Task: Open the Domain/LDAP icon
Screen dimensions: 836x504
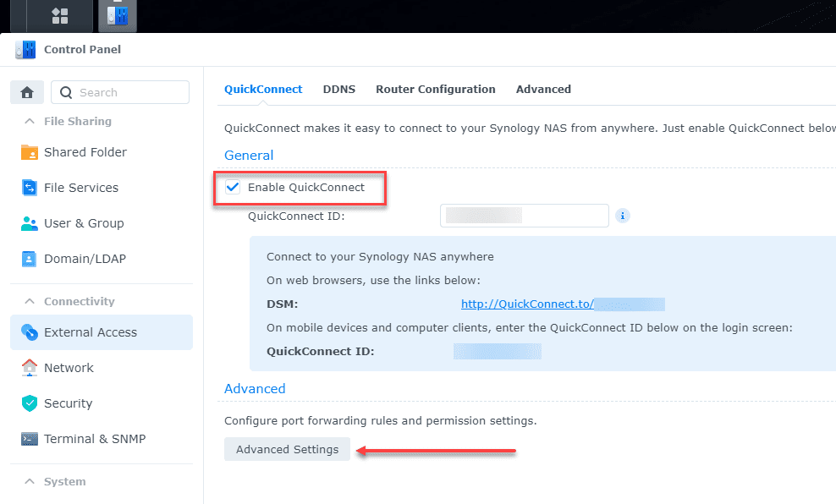Action: (30, 259)
